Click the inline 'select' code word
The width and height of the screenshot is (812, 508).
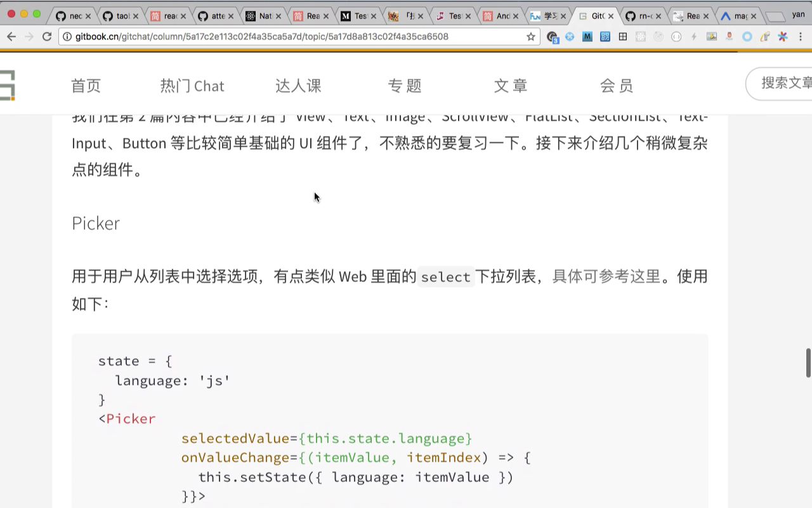point(446,277)
